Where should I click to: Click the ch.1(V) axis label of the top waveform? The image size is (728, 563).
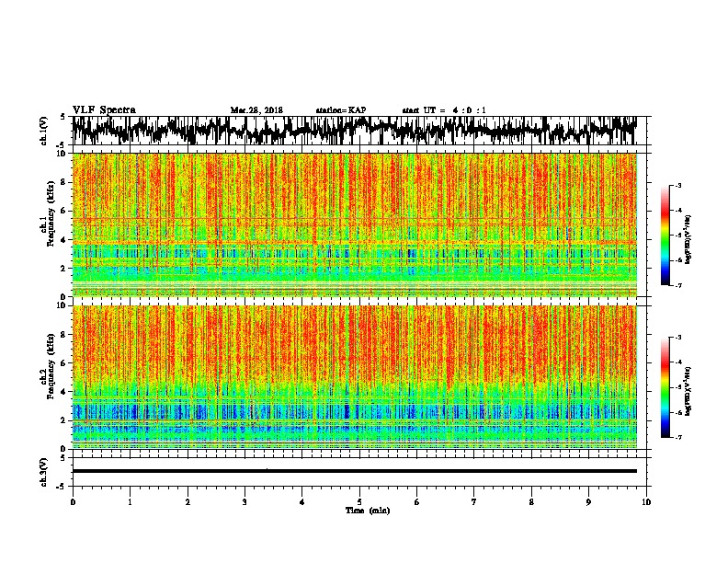tap(45, 130)
